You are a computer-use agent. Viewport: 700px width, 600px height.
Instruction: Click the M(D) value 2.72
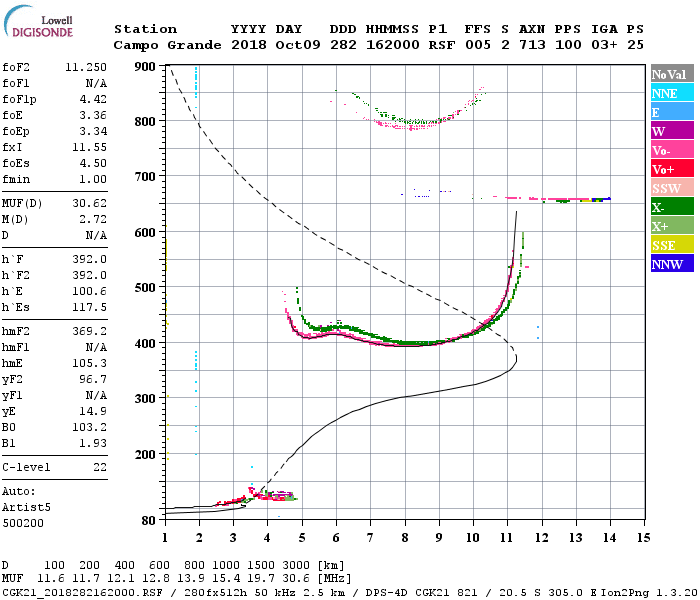tap(93, 219)
